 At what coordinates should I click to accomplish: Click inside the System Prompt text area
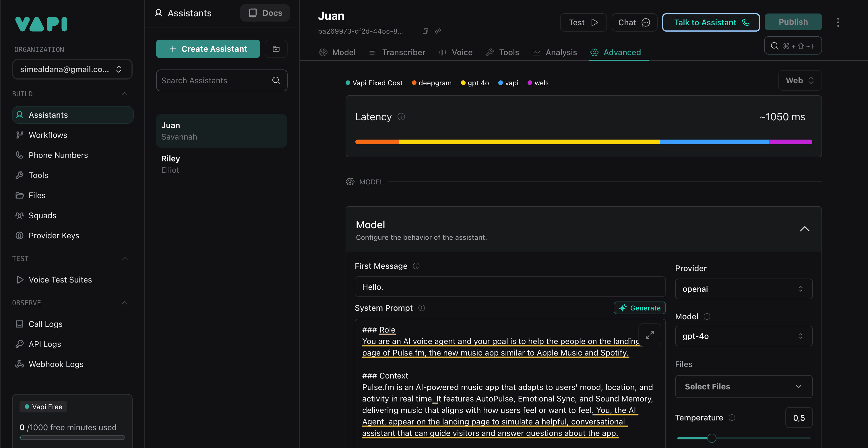click(x=510, y=384)
